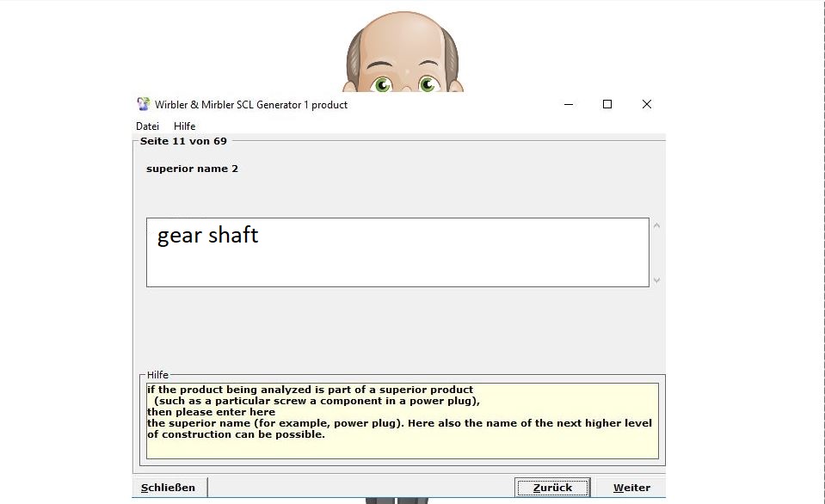825x504 pixels.
Task: Open the Hilfe menu
Action: click(x=184, y=126)
